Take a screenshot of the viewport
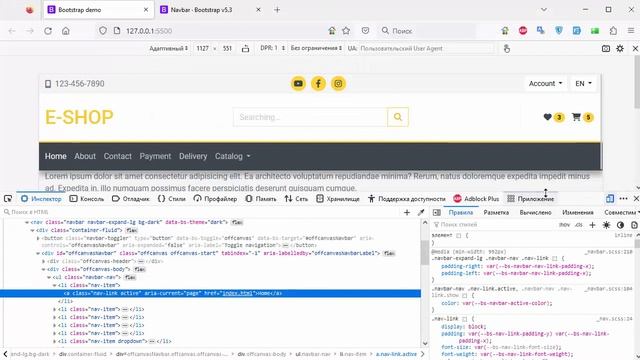The image size is (640, 360). pyautogui.click(x=606, y=49)
